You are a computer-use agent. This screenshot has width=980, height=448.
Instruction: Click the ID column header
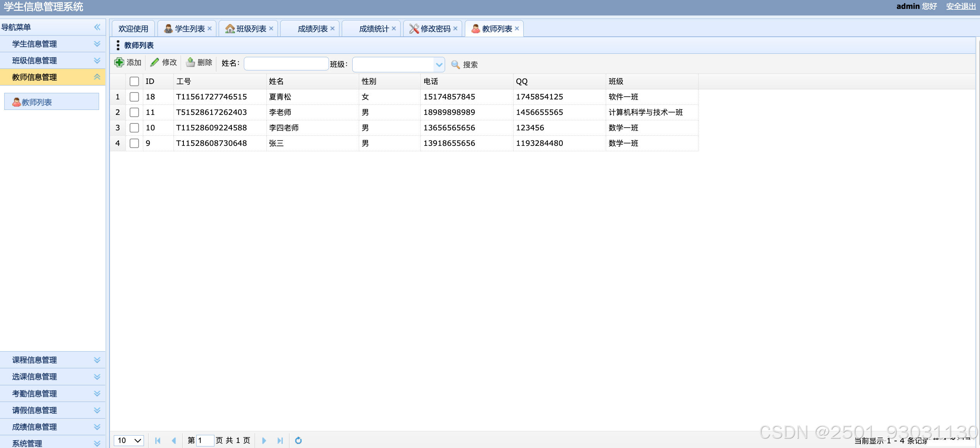click(158, 81)
